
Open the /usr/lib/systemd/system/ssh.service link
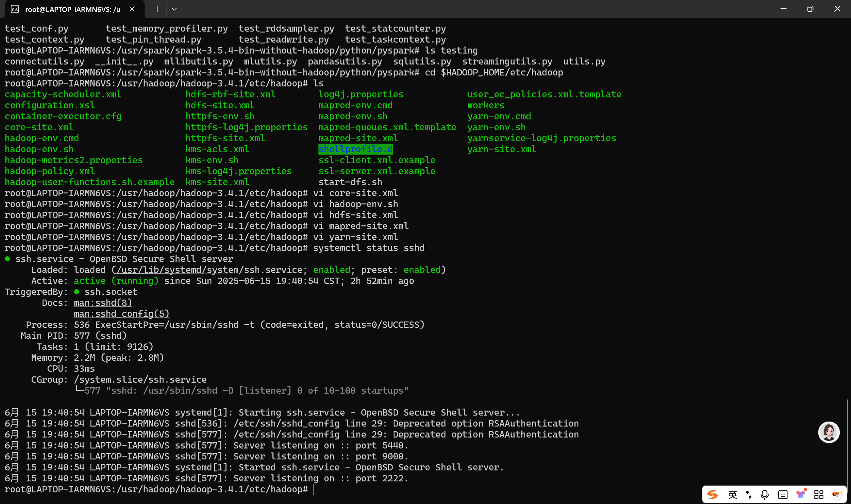pos(209,270)
